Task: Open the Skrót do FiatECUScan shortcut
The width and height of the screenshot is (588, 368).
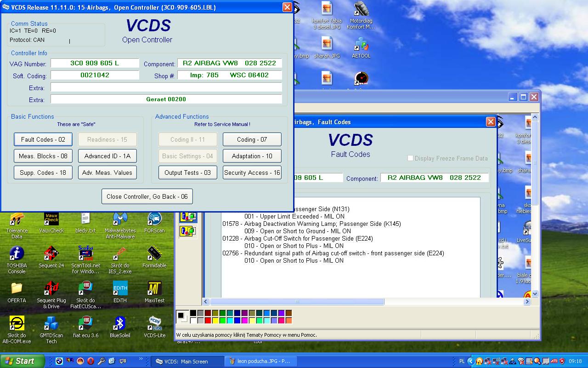Action: click(x=85, y=295)
